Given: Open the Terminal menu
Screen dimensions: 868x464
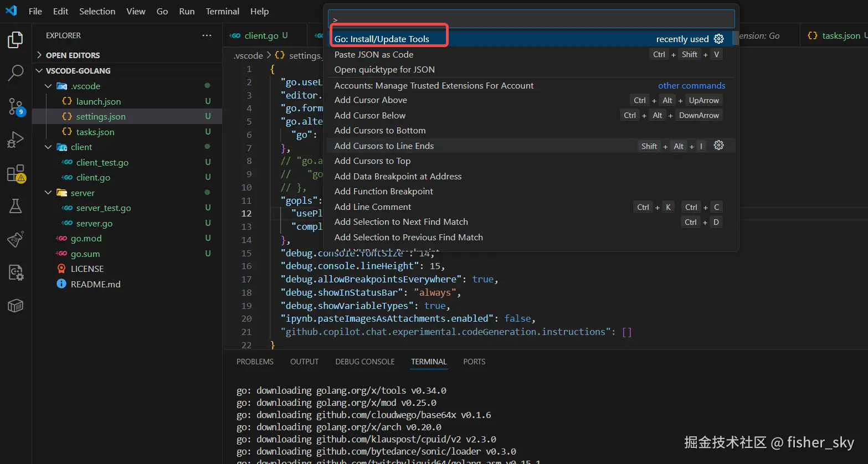Looking at the screenshot, I should [223, 11].
